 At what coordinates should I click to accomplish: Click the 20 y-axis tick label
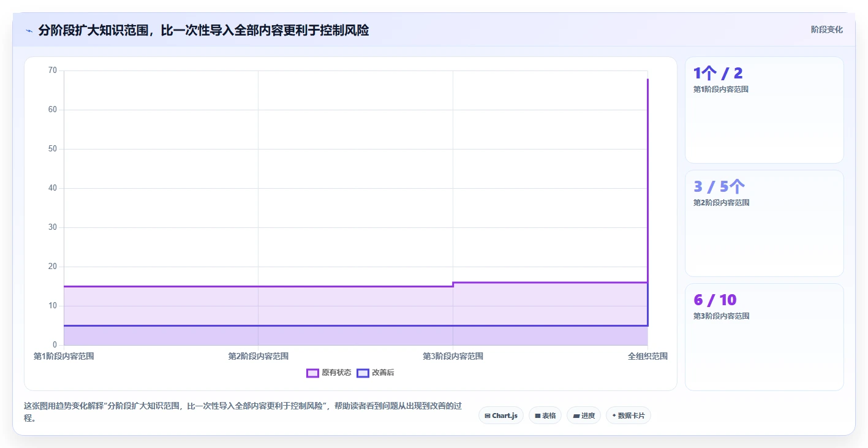[52, 267]
